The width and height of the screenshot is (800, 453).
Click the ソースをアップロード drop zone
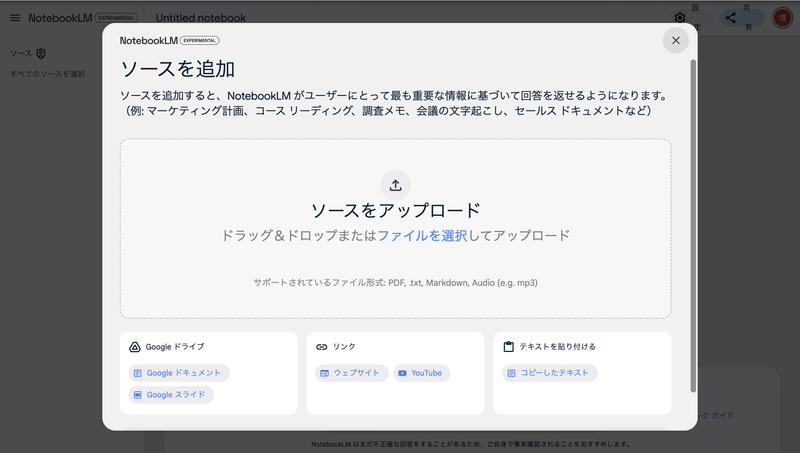coord(395,270)
